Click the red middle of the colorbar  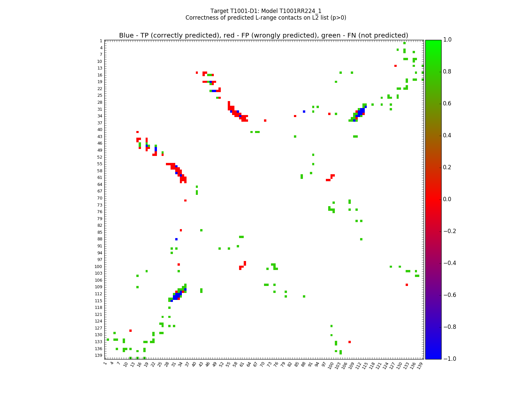click(433, 199)
